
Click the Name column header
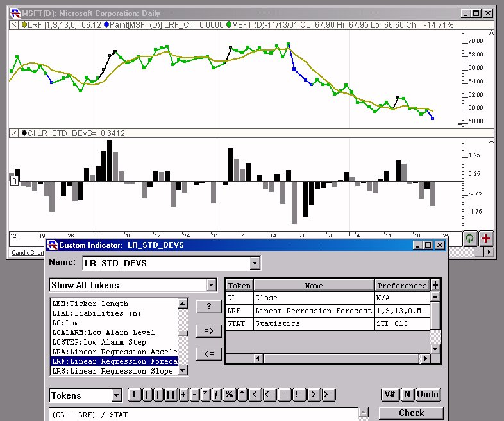[x=314, y=286]
